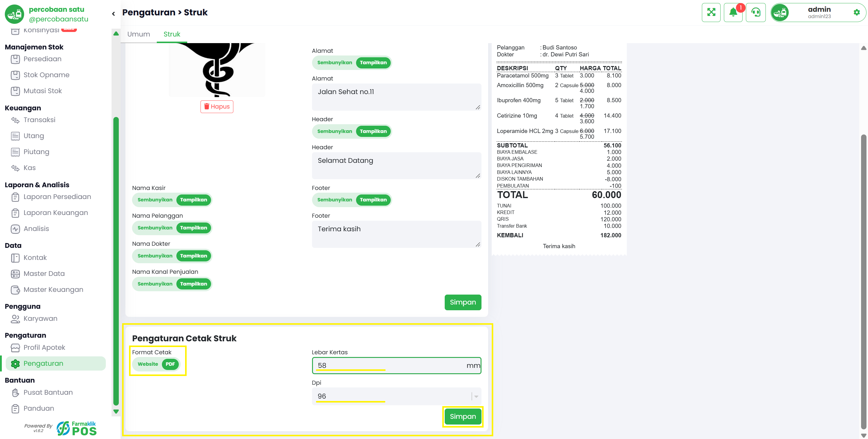Set Alamat toggle to Tampilkan

pos(373,63)
